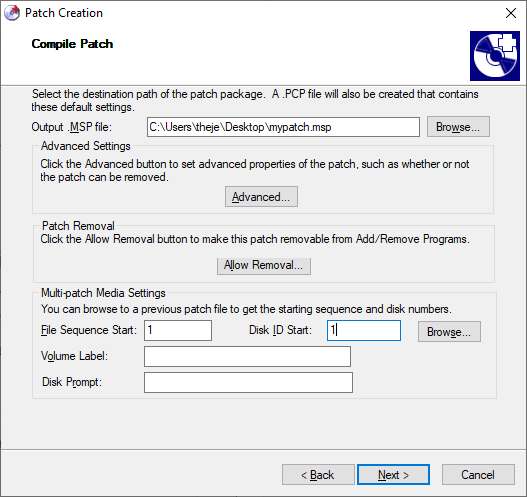This screenshot has width=527, height=497.
Task: Click the 'Volume Label:' label
Action: [x=74, y=356]
